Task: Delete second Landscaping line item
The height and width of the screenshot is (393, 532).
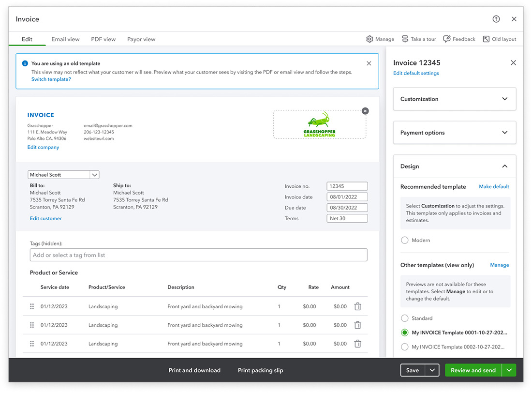Action: (x=357, y=325)
